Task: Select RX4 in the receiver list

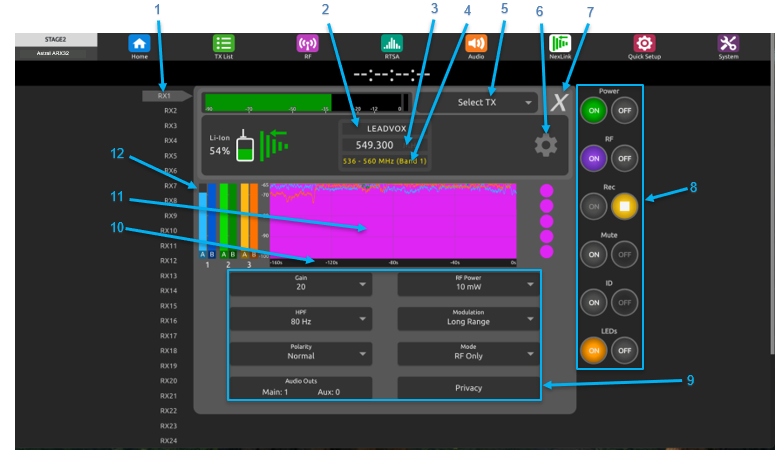Action: coord(170,140)
